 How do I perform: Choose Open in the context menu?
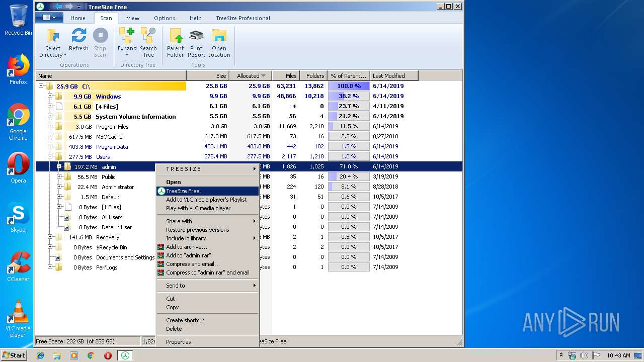click(207, 182)
